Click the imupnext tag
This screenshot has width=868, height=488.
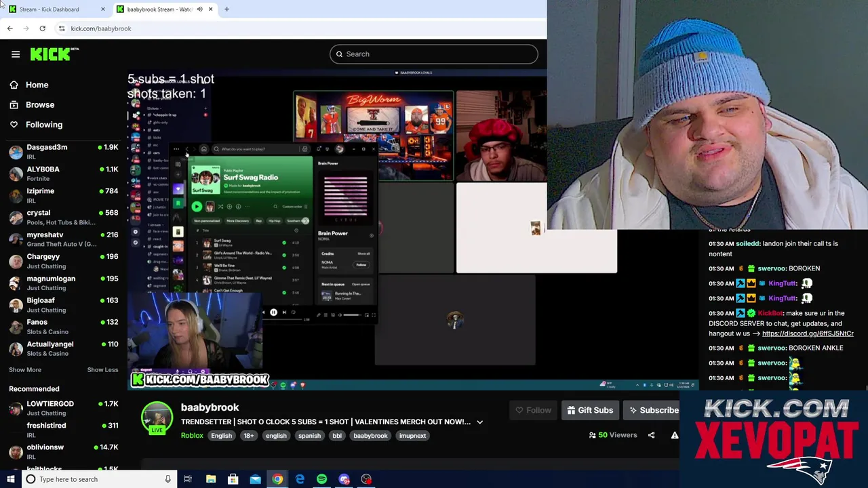(412, 436)
